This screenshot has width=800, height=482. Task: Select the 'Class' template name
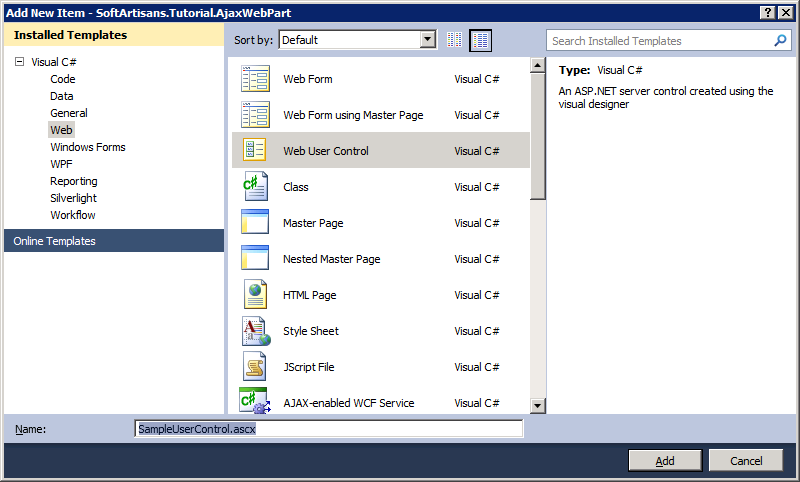295,187
